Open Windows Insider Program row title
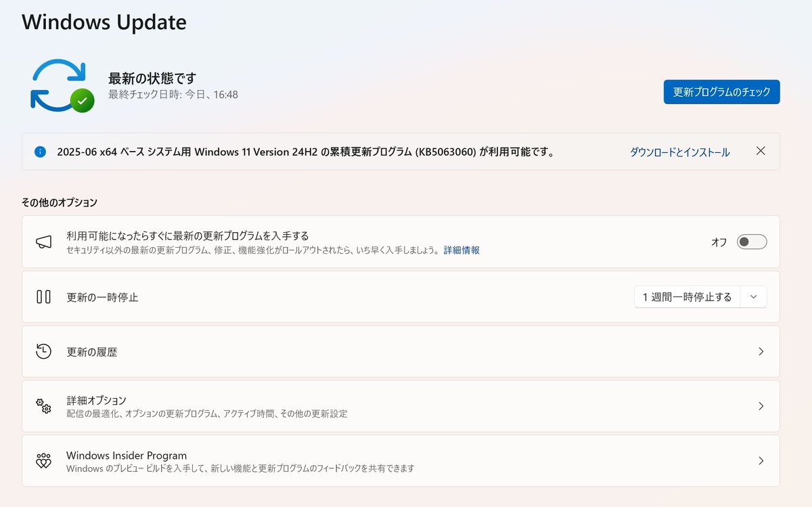This screenshot has width=812, height=507. pos(127,456)
